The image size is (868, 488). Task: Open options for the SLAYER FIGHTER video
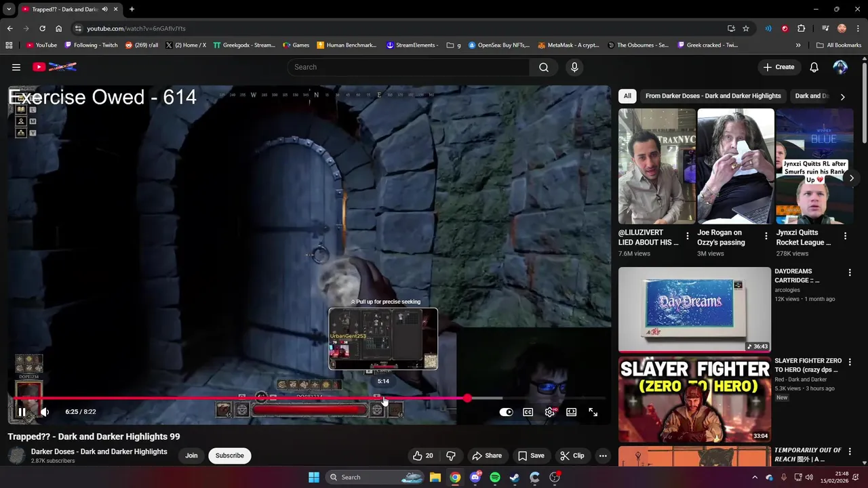[850, 363]
